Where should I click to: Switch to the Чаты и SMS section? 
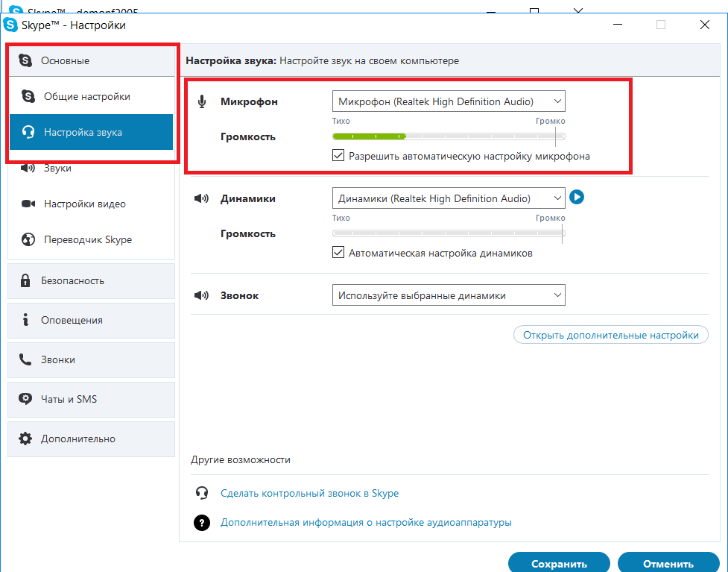point(91,400)
